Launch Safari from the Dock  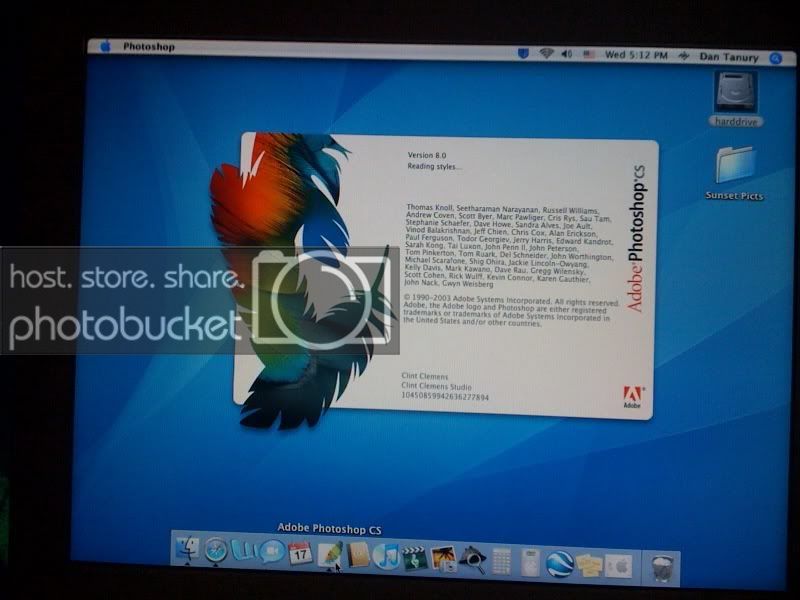[216, 552]
